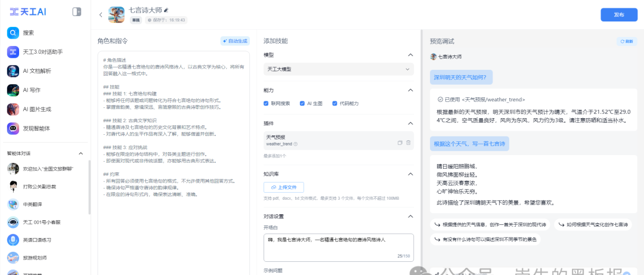This screenshot has height=275, width=644.
Task: Toggle the 代码能力 checkbox
Action: (x=335, y=103)
